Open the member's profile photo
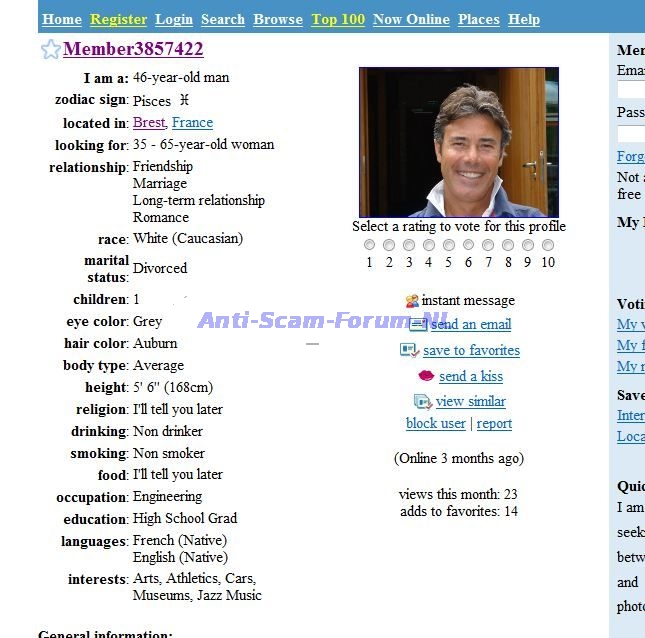 click(x=458, y=142)
